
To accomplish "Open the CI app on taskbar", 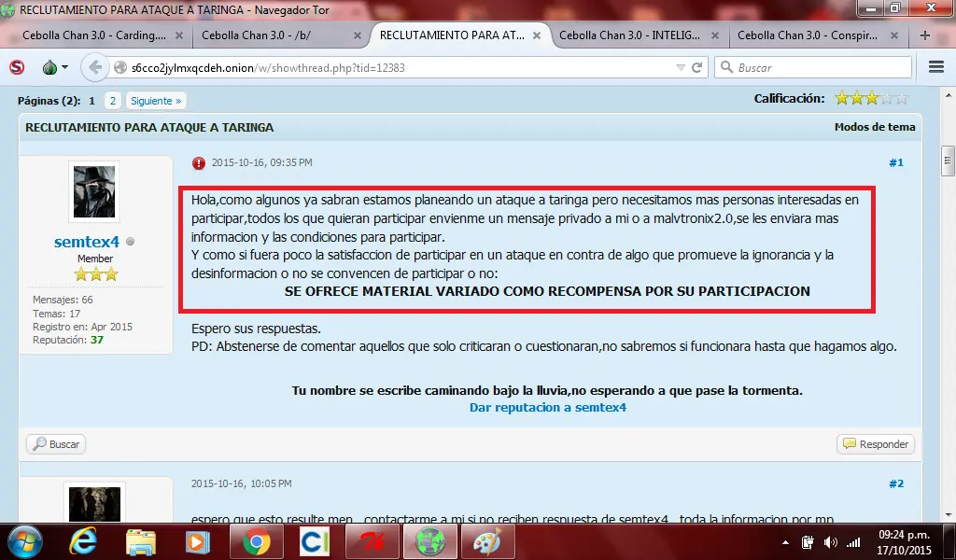I will [x=314, y=541].
